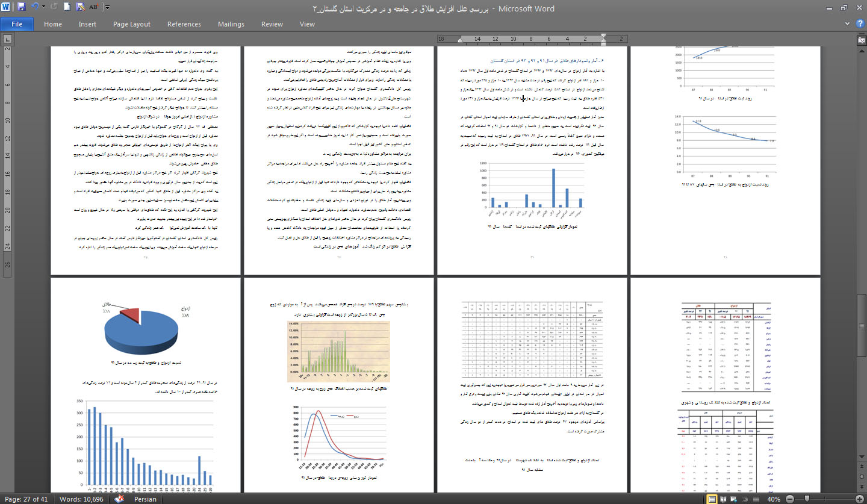
Task: Create a new blank document from toolbar
Action: point(66,8)
